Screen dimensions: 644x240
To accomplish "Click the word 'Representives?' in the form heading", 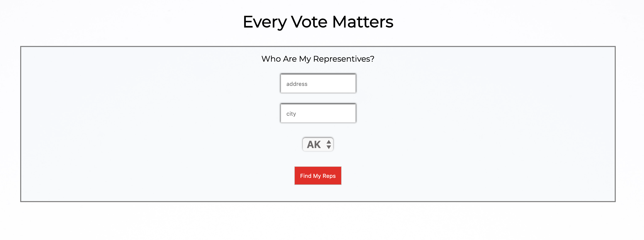I will [343, 59].
